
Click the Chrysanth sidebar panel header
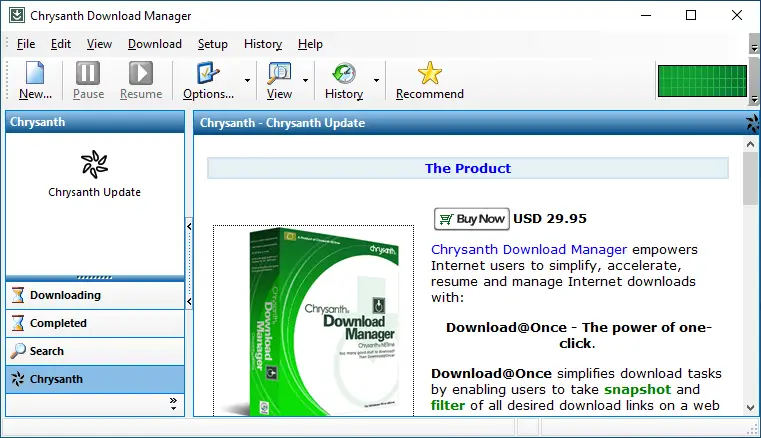95,122
